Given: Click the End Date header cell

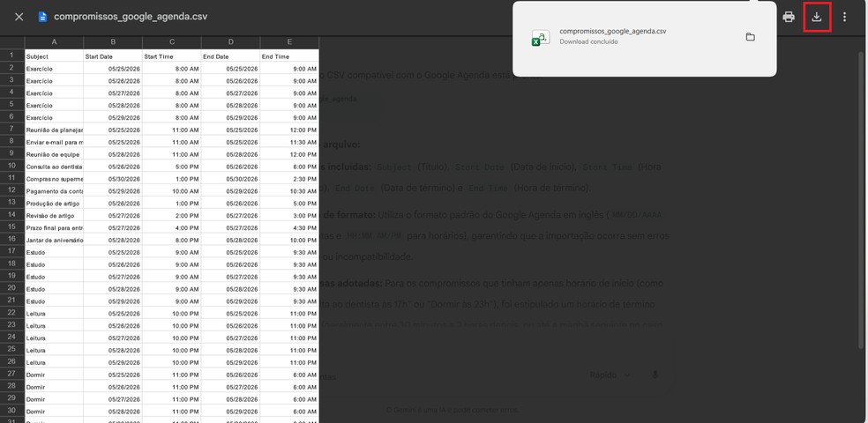Looking at the screenshot, I should click(x=231, y=56).
